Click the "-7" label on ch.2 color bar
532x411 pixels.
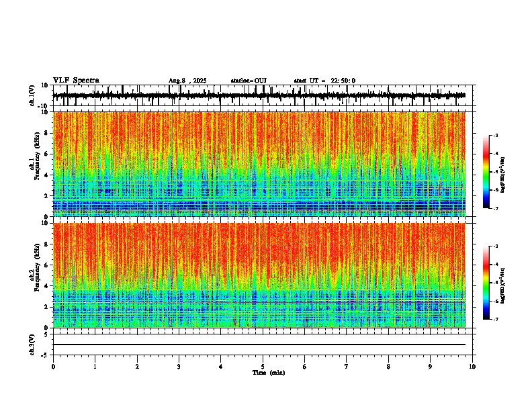point(496,319)
